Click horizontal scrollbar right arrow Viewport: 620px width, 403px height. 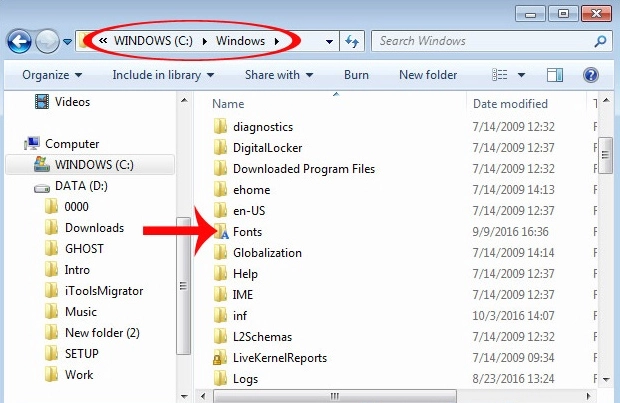588,396
